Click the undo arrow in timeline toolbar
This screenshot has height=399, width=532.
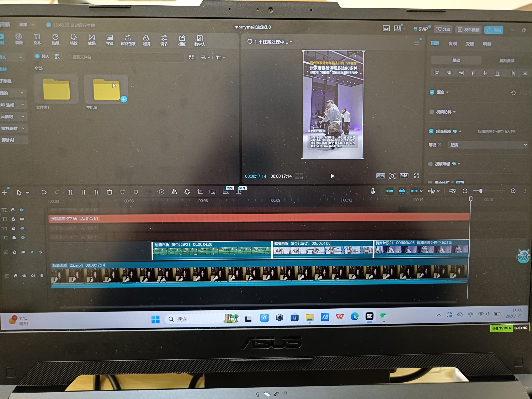tap(44, 192)
